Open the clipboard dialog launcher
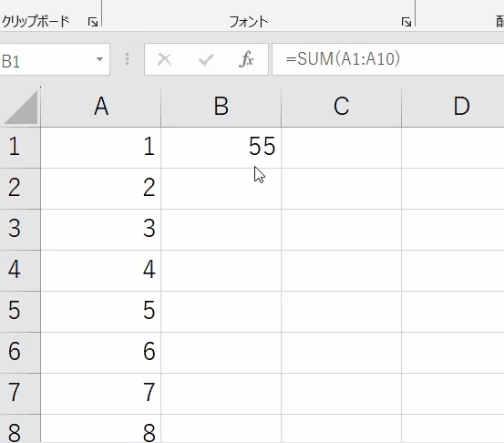Screen dimensions: 504x443 (93, 22)
